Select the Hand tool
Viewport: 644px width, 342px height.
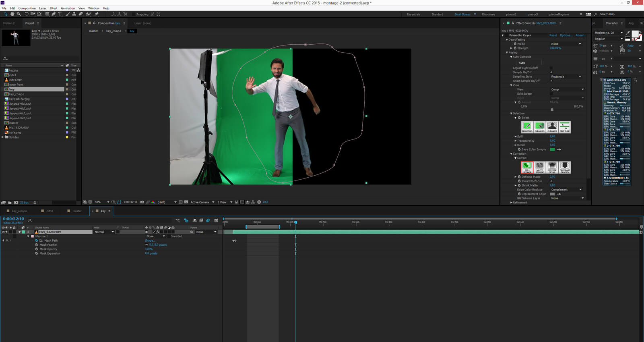click(x=12, y=14)
